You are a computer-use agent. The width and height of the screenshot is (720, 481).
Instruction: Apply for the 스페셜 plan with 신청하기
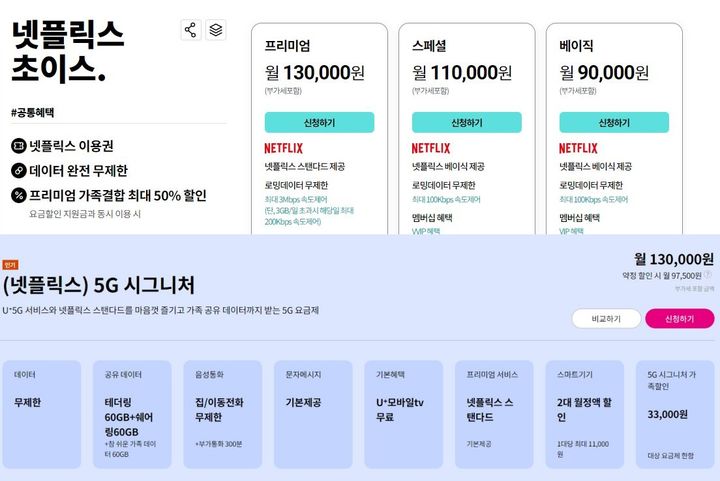coord(467,123)
